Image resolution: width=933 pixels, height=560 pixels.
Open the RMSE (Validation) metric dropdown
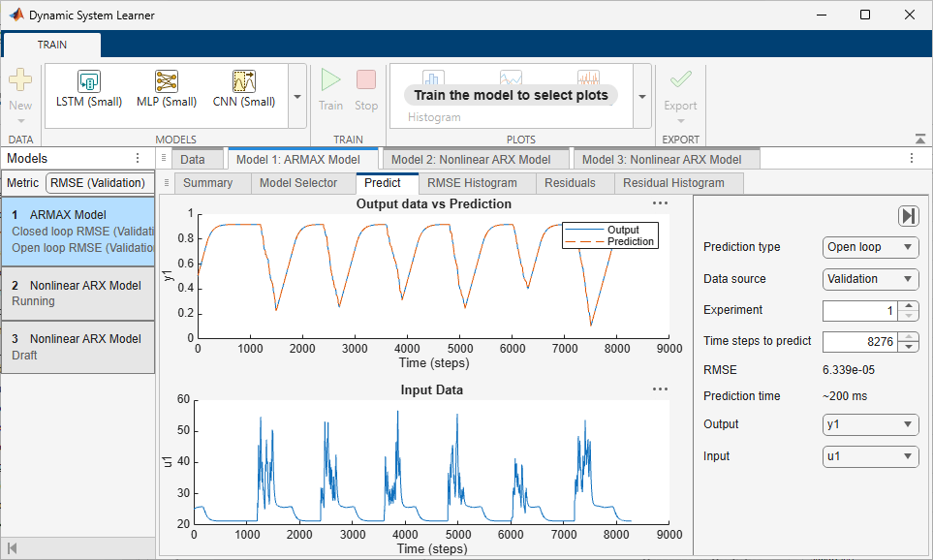[x=100, y=183]
